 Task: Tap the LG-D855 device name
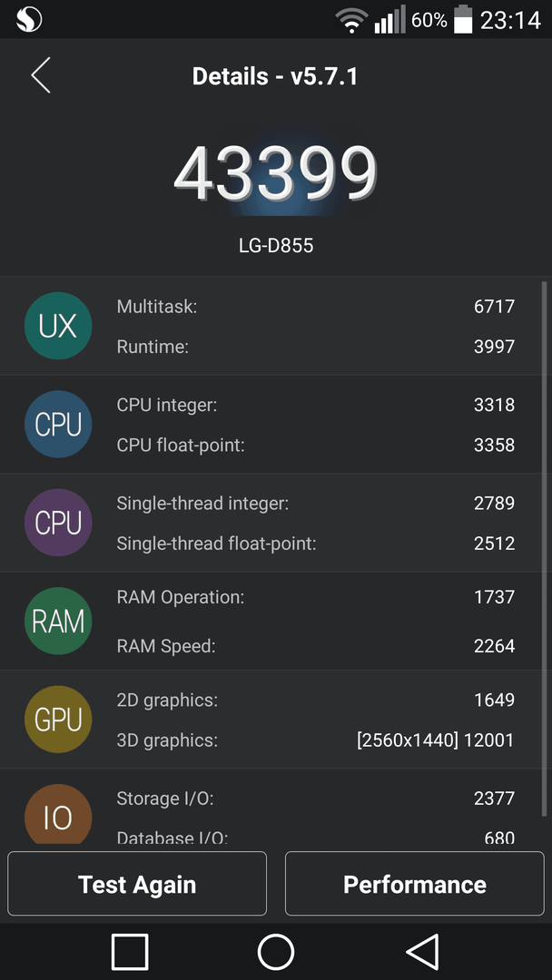pos(276,246)
